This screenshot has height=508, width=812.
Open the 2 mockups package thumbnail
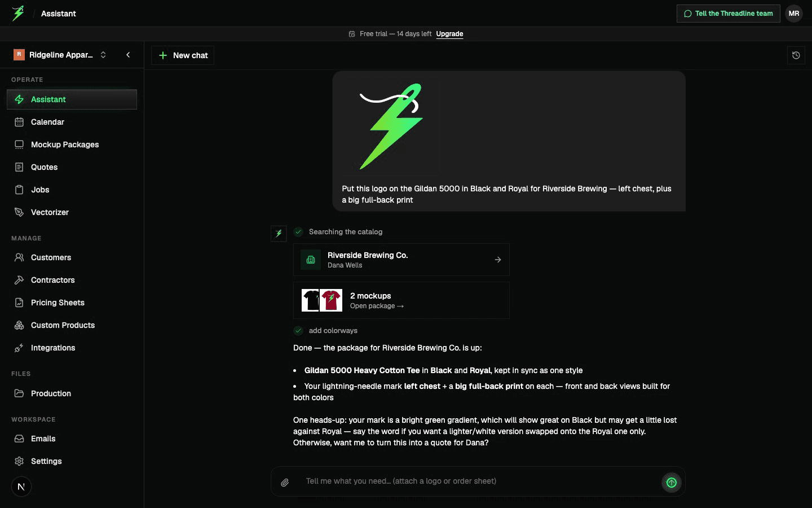pos(322,300)
